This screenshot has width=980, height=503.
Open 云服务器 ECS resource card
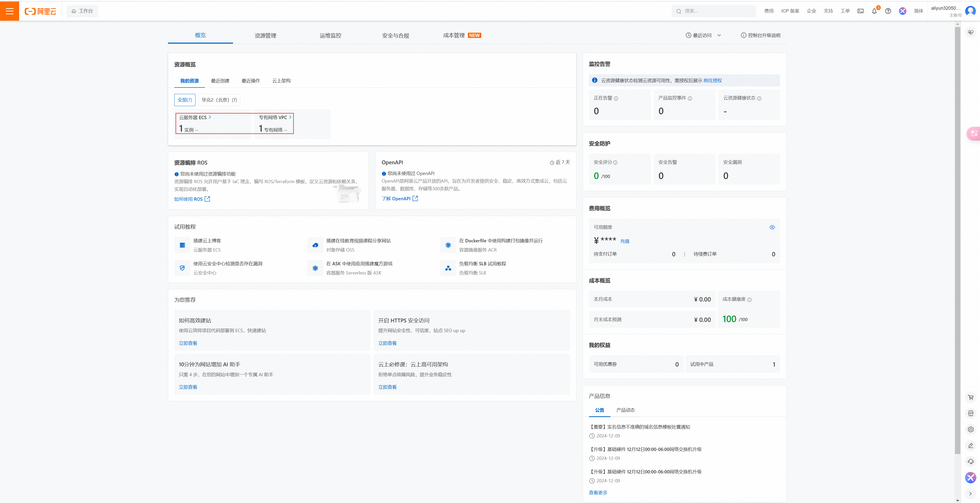pyautogui.click(x=213, y=124)
